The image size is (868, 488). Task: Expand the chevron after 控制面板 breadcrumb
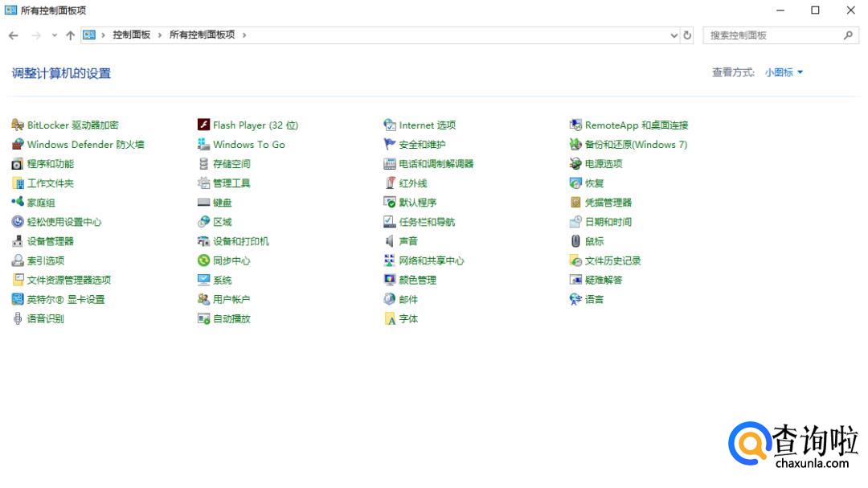tap(160, 35)
